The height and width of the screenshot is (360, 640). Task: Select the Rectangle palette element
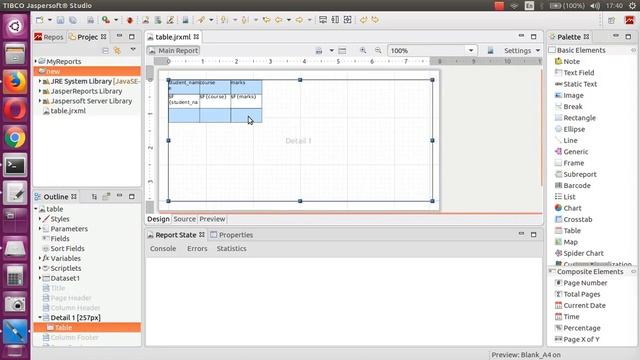tap(575, 118)
